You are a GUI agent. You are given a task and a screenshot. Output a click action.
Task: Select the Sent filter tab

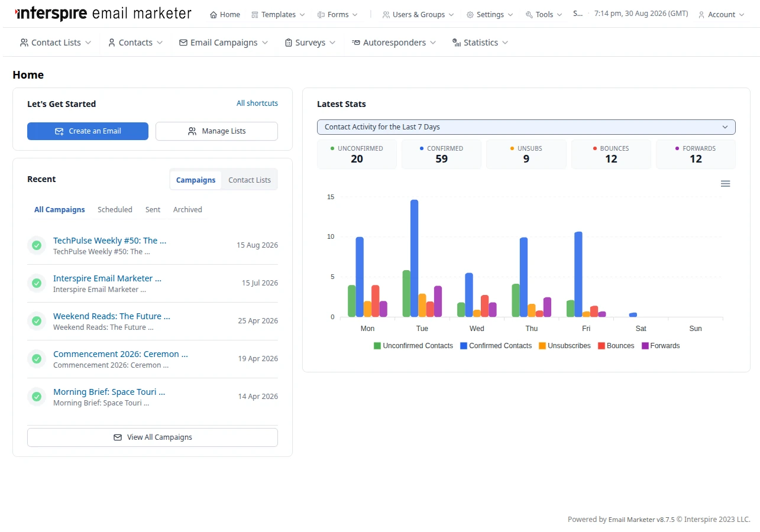[x=153, y=210]
